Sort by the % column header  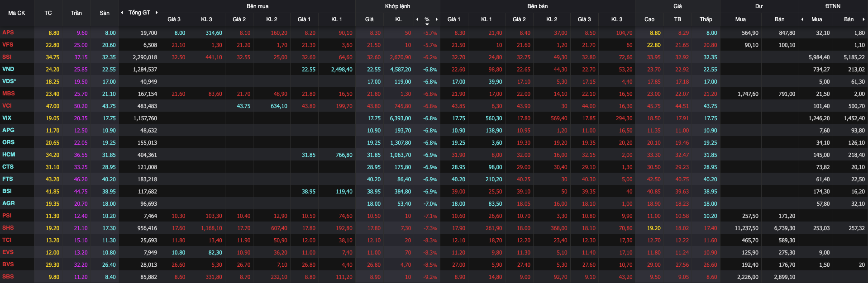pos(427,19)
